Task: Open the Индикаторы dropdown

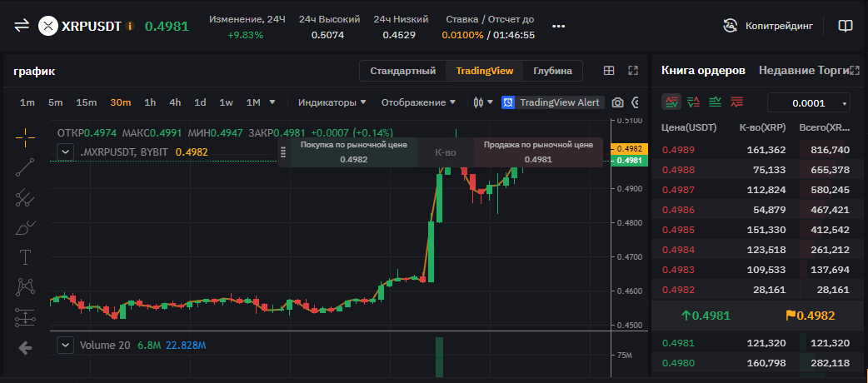Action: pyautogui.click(x=333, y=102)
